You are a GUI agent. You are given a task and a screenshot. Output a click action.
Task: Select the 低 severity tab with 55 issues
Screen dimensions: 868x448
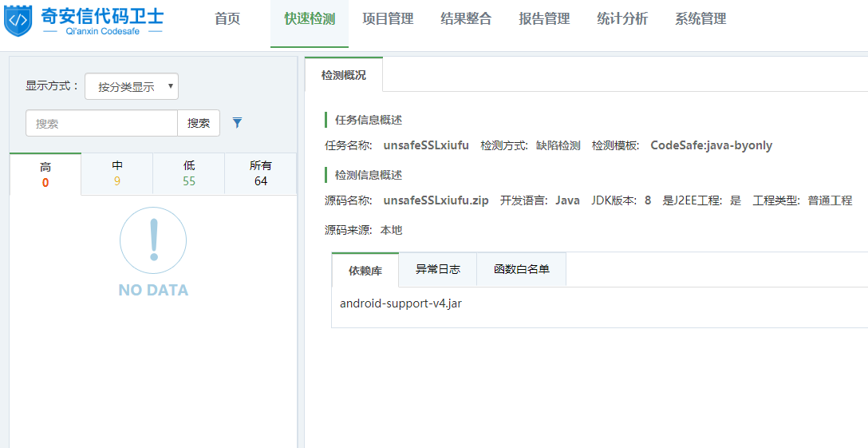pyautogui.click(x=189, y=173)
